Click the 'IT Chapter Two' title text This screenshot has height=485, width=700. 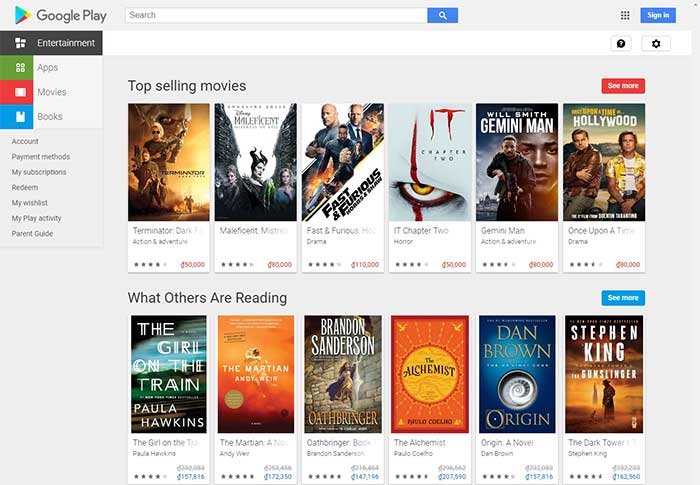pos(421,231)
